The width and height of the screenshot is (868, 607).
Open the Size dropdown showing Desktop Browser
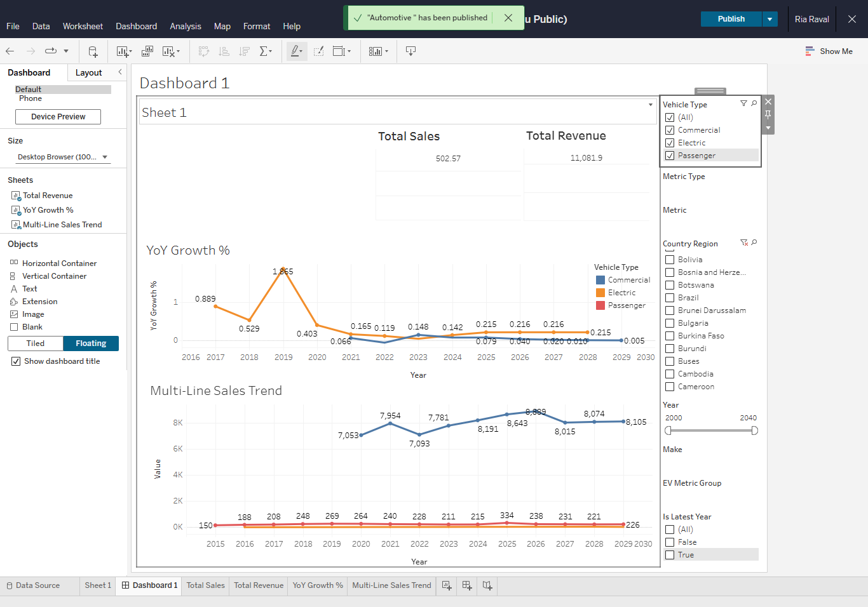tap(62, 157)
